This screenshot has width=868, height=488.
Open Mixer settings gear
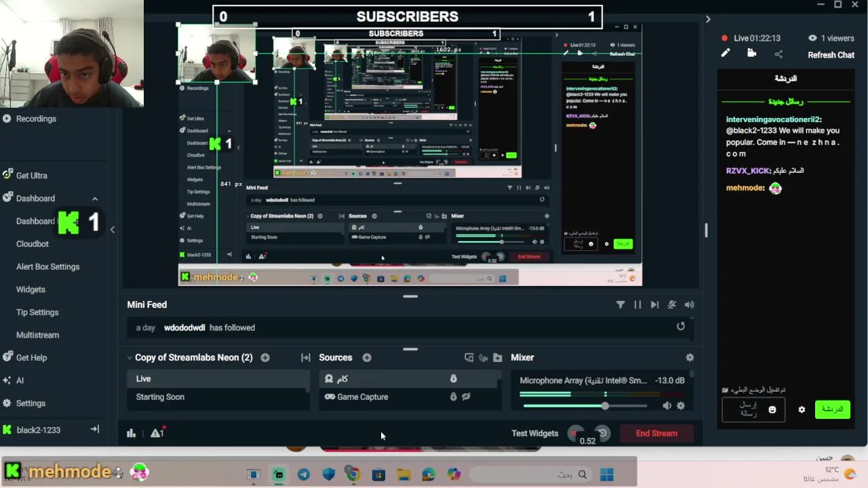690,358
